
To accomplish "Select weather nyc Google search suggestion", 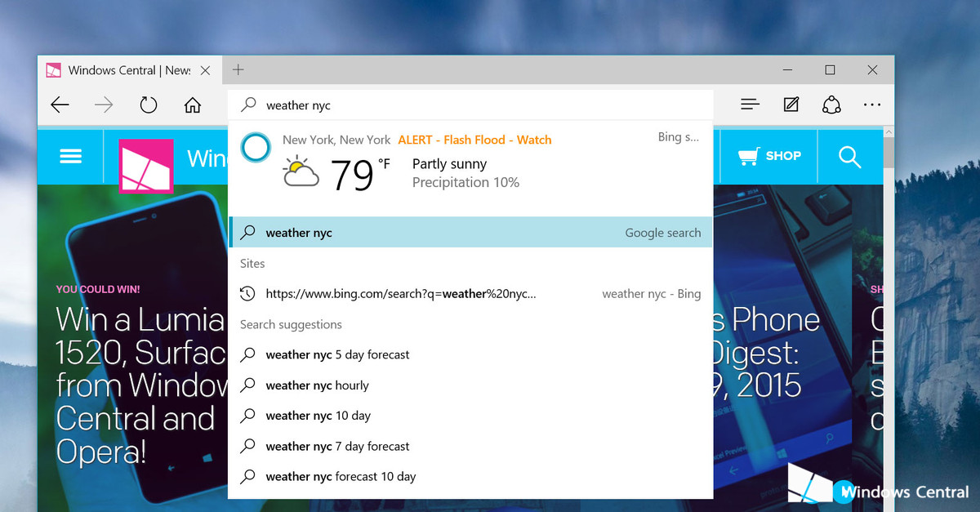I will pos(470,233).
